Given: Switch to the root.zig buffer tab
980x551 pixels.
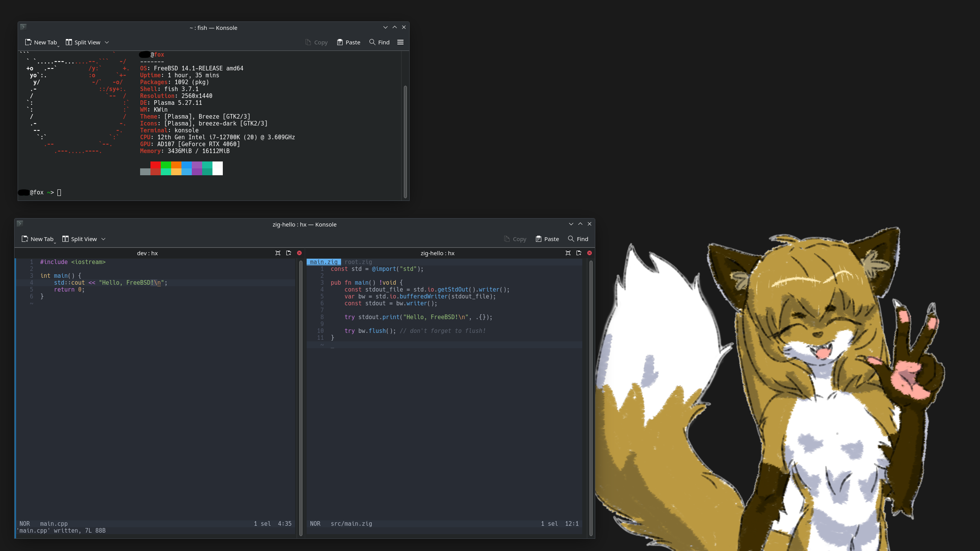Looking at the screenshot, I should (x=358, y=262).
